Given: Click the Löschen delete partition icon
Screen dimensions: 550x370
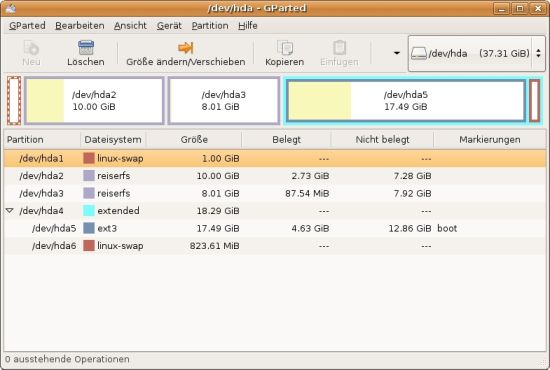Looking at the screenshot, I should tap(86, 48).
